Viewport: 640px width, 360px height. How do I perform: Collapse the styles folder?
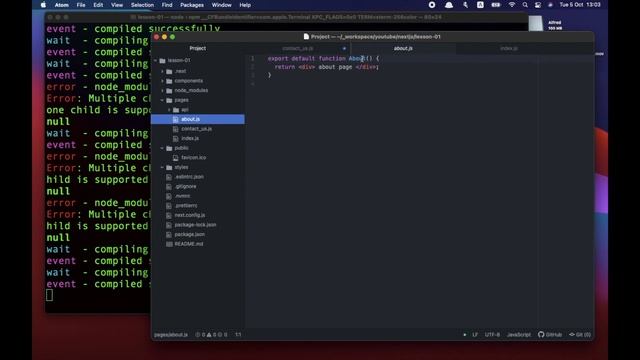162,167
